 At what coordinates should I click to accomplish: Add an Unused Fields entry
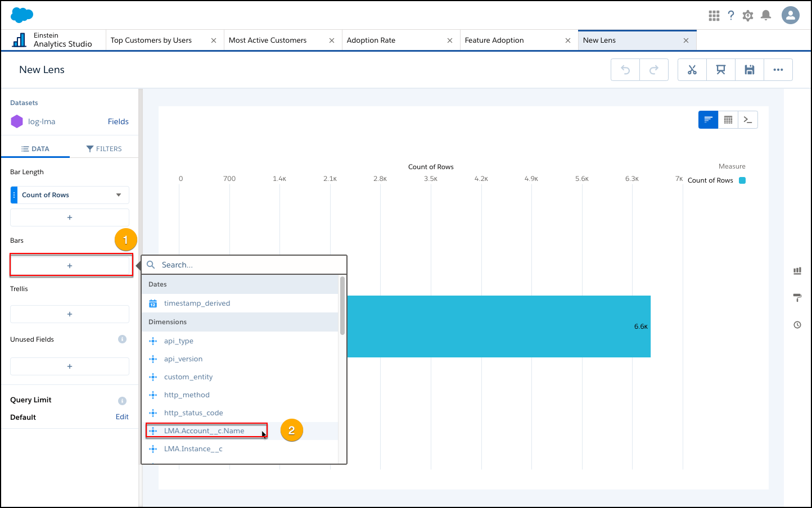(70, 366)
